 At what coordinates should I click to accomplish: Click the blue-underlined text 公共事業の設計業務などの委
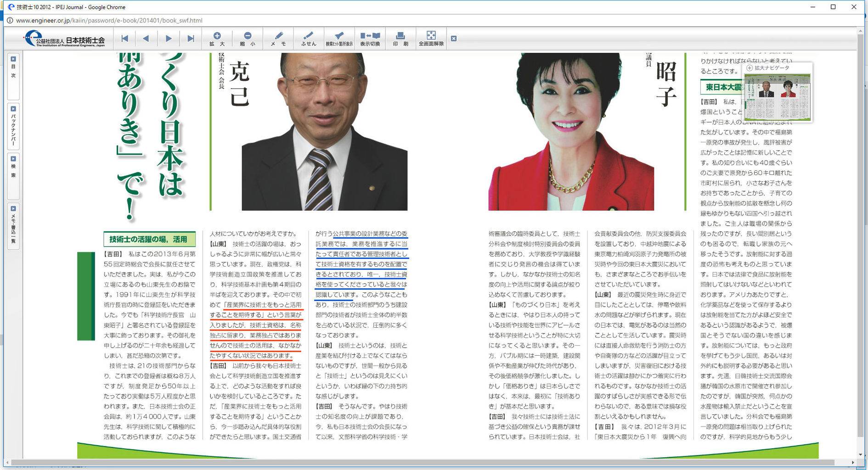pos(370,234)
